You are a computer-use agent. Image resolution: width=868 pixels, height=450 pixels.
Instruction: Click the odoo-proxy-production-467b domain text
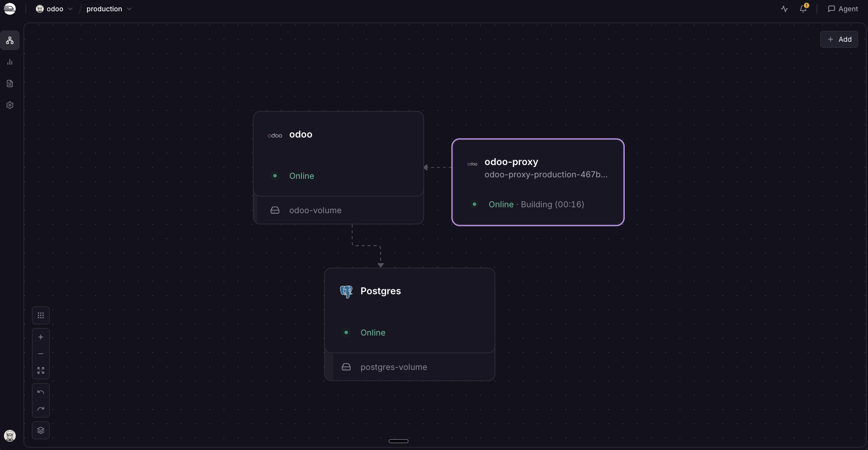[x=546, y=174]
